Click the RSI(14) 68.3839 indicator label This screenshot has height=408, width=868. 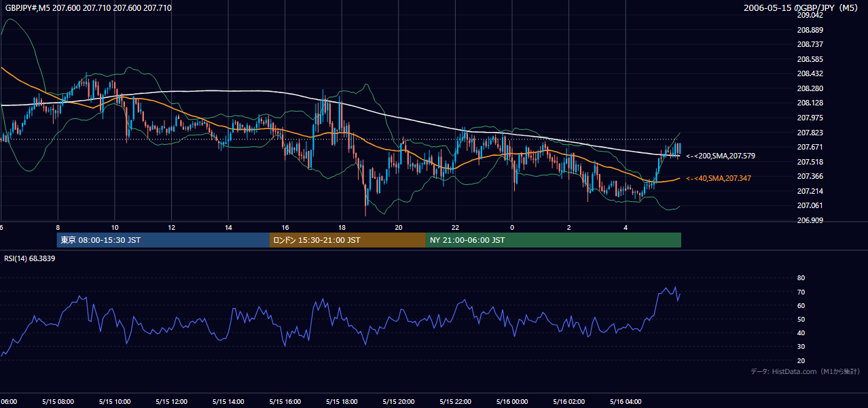(30, 258)
